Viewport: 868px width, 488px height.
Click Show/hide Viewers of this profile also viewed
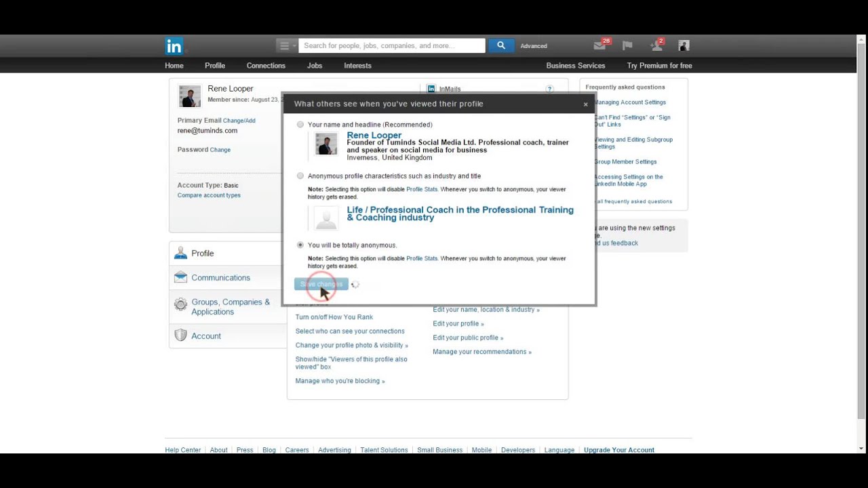pos(351,363)
